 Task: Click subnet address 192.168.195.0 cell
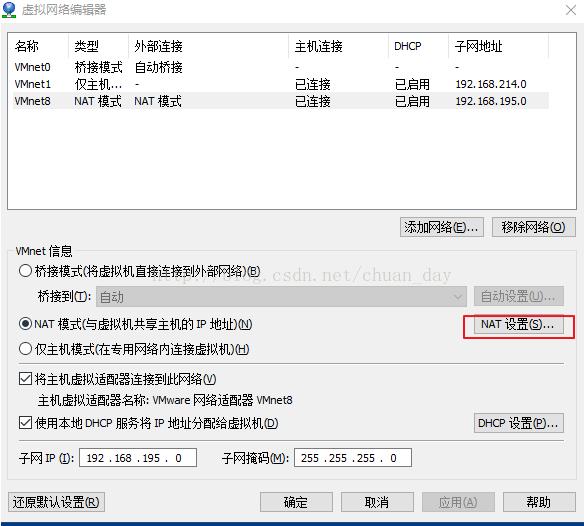coord(491,101)
